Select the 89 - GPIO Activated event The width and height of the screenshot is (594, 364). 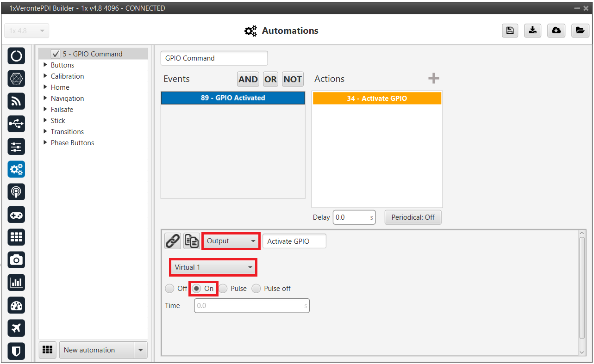233,98
